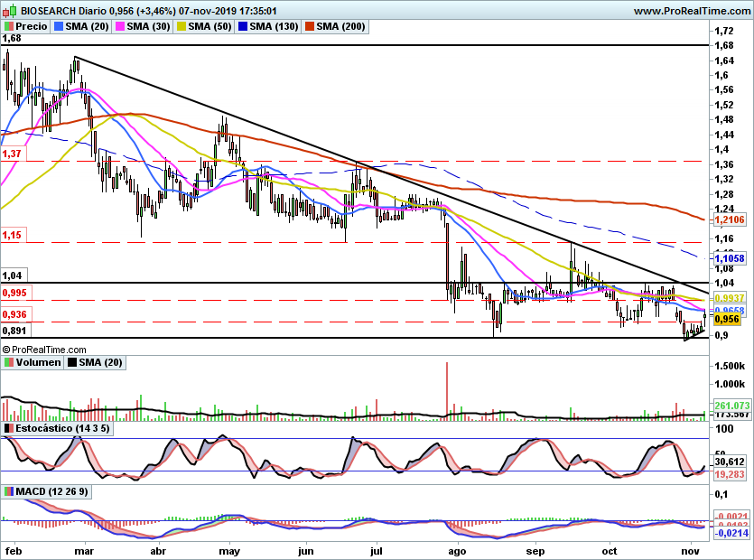Select the 1,2106 SMA 200 value tag
Viewport: 754px width, 560px height.
[730, 219]
